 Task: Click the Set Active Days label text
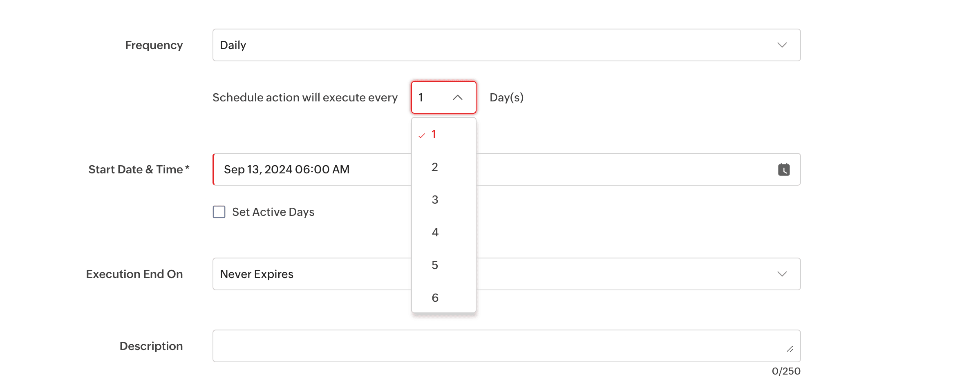[x=273, y=212]
